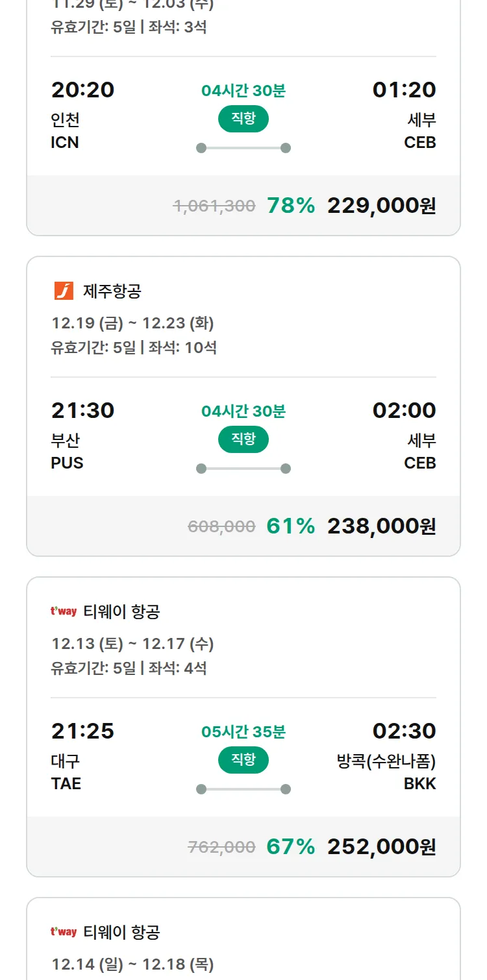Screen dimensions: 487x980
Task: Click the 78% discount label
Action: tap(290, 206)
